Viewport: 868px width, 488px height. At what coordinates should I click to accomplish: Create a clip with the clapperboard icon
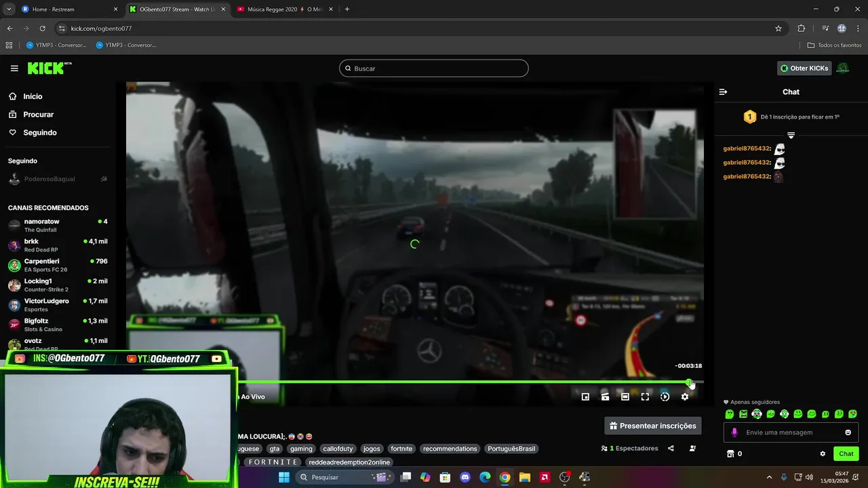point(605,397)
